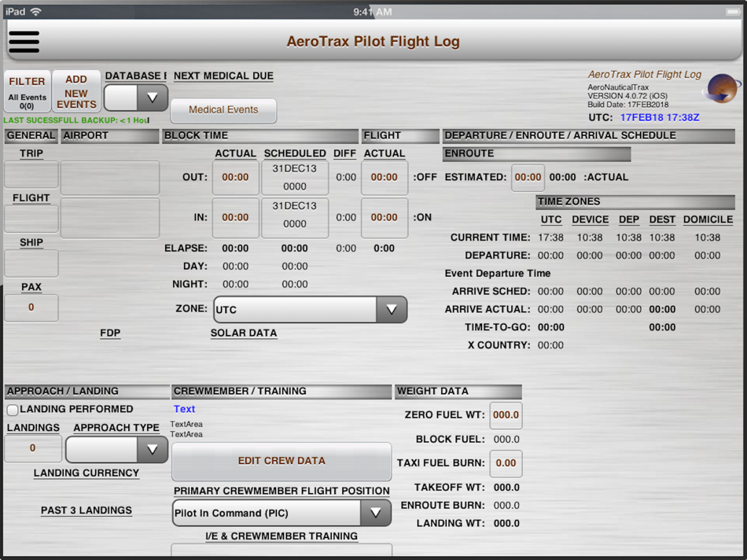
Task: Click the DEST time zone column header
Action: point(662,219)
